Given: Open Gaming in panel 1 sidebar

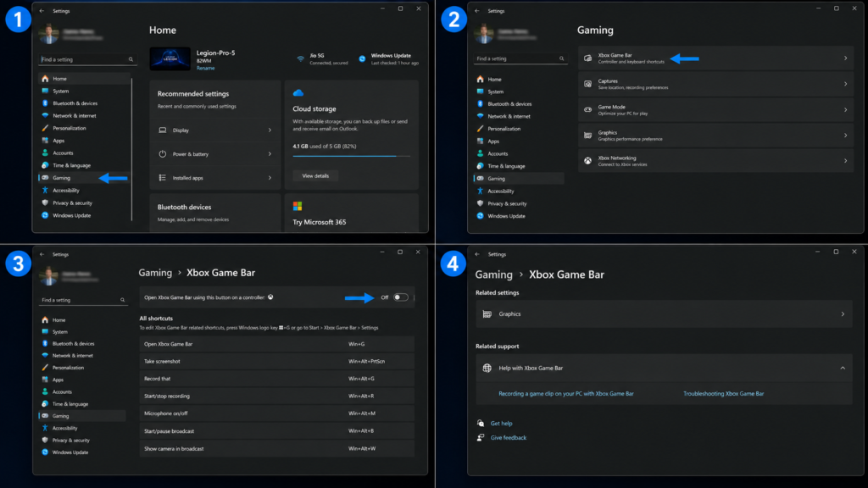Looking at the screenshot, I should point(84,178).
